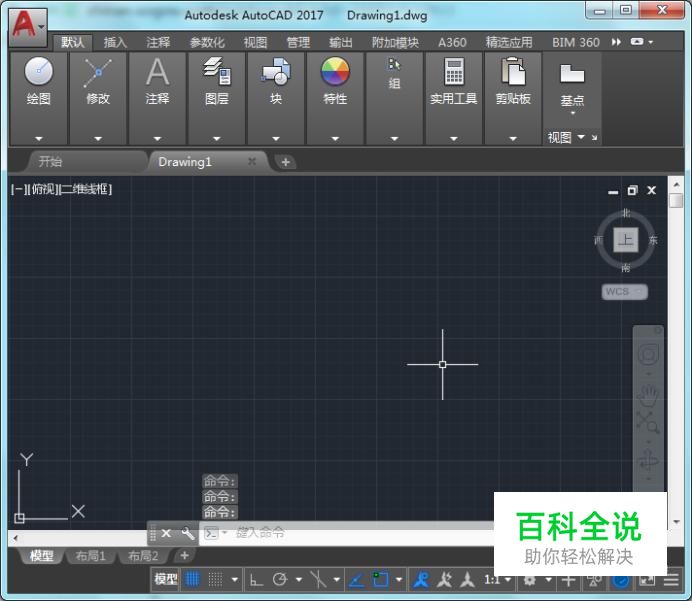Screen dimensions: 692x601
Task: Toggle hardware acceleration blue circle icon
Action: coord(621,581)
